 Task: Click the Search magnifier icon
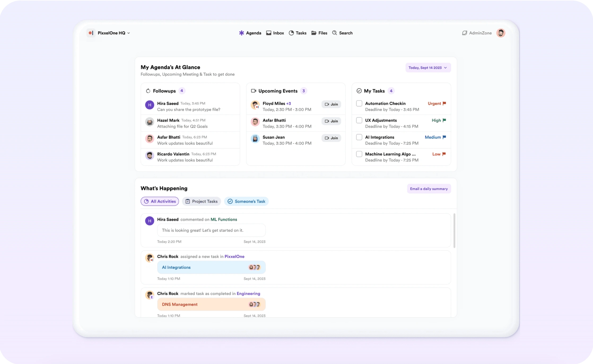point(334,33)
